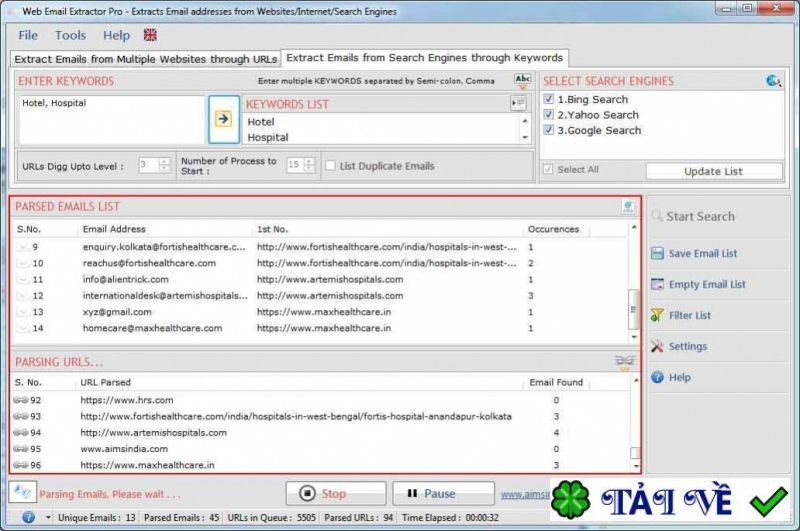Click the green clover icon
This screenshot has width=800, height=531.
click(x=570, y=499)
